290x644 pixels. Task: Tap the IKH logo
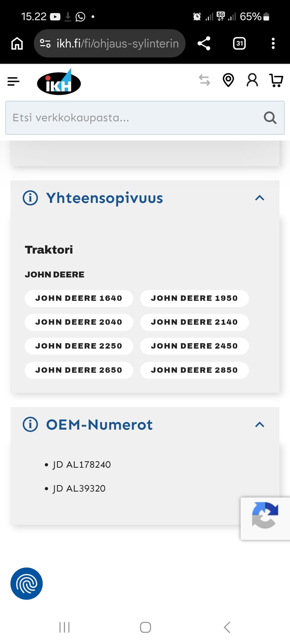tap(59, 82)
